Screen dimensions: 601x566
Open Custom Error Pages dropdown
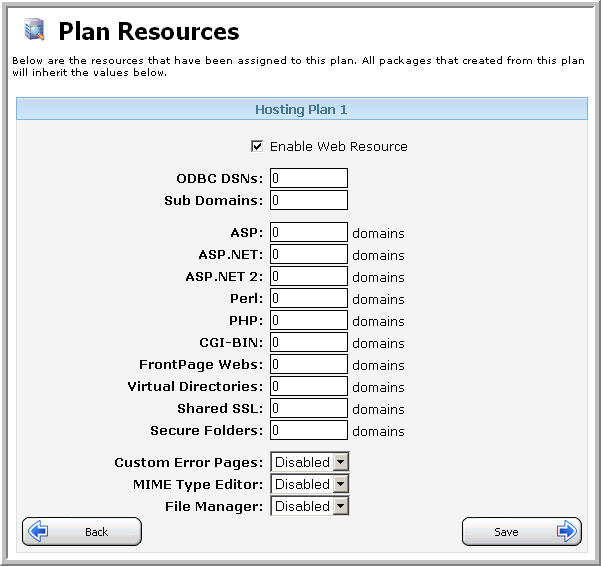310,462
